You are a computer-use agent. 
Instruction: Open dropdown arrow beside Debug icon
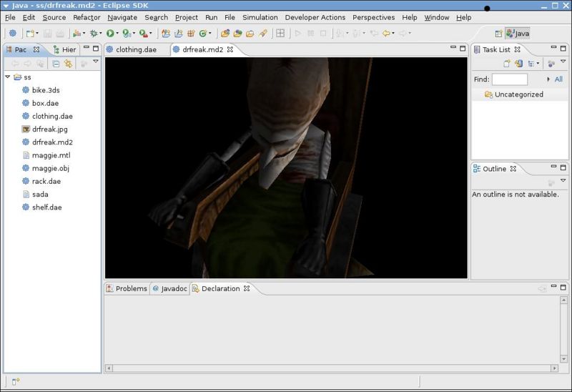click(x=101, y=33)
